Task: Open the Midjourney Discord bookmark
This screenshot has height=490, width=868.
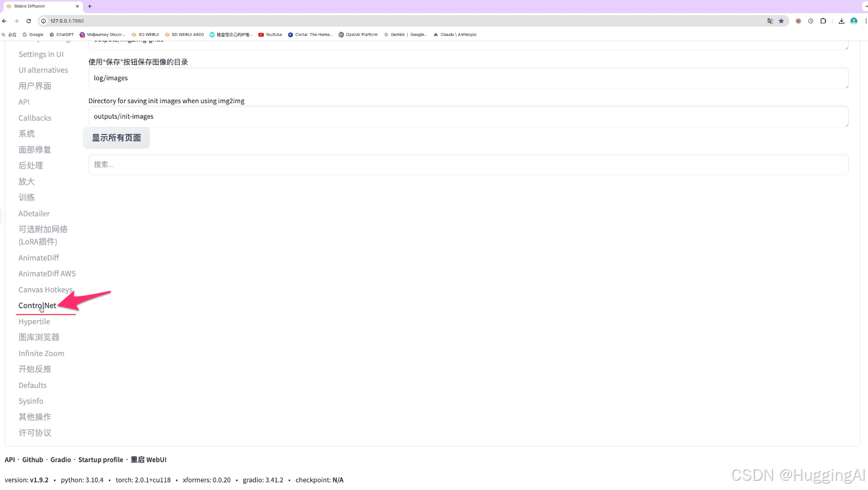Action: point(103,35)
